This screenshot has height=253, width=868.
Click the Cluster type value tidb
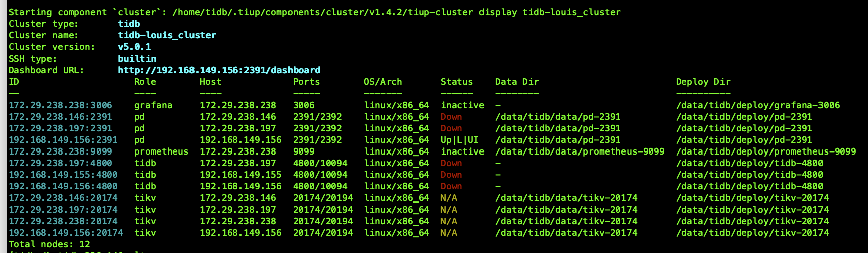129,24
